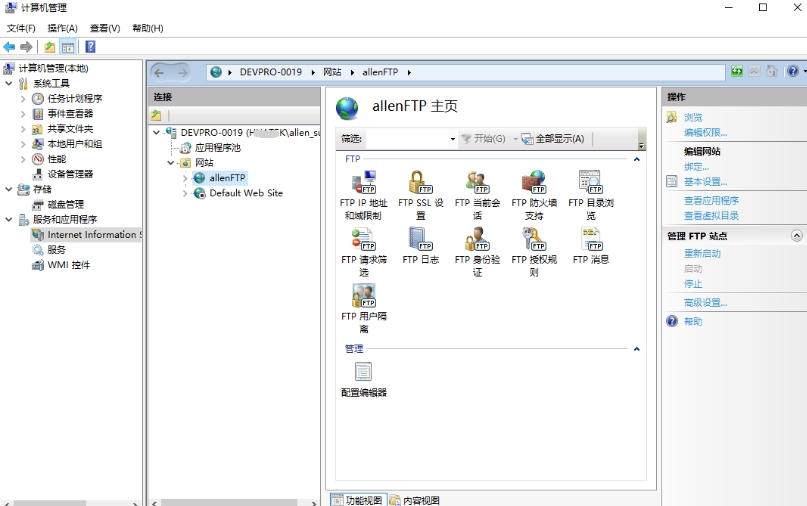Expand the 任务计划程序 tree node
This screenshot has width=807, height=506.
coord(23,98)
